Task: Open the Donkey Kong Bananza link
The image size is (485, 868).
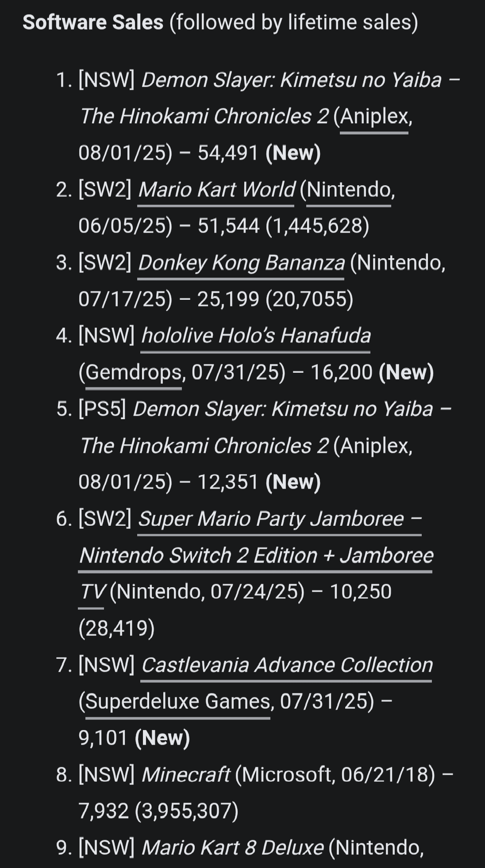Action: tap(241, 263)
